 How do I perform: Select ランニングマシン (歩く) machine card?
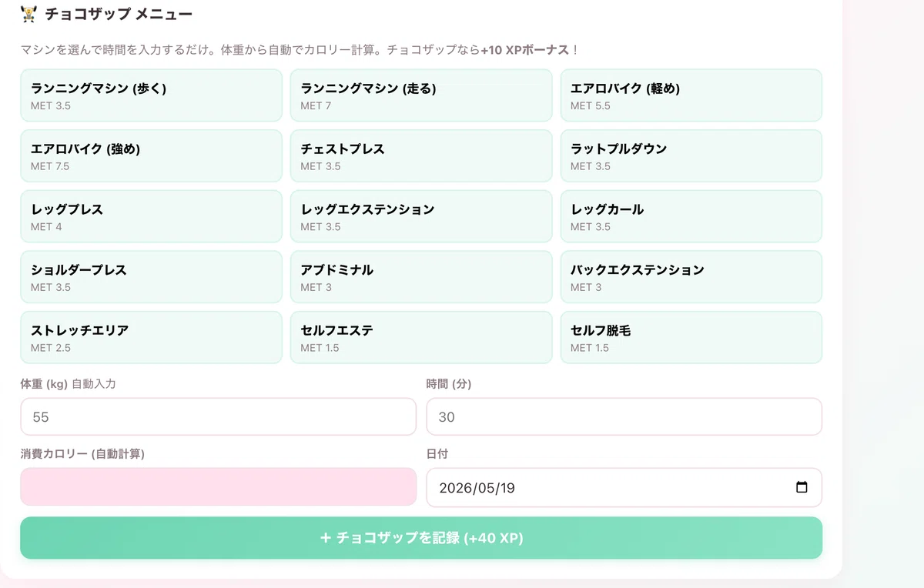(151, 95)
